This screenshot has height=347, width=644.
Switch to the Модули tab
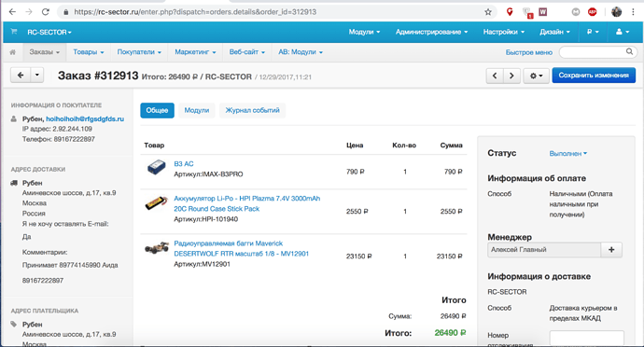tap(196, 110)
